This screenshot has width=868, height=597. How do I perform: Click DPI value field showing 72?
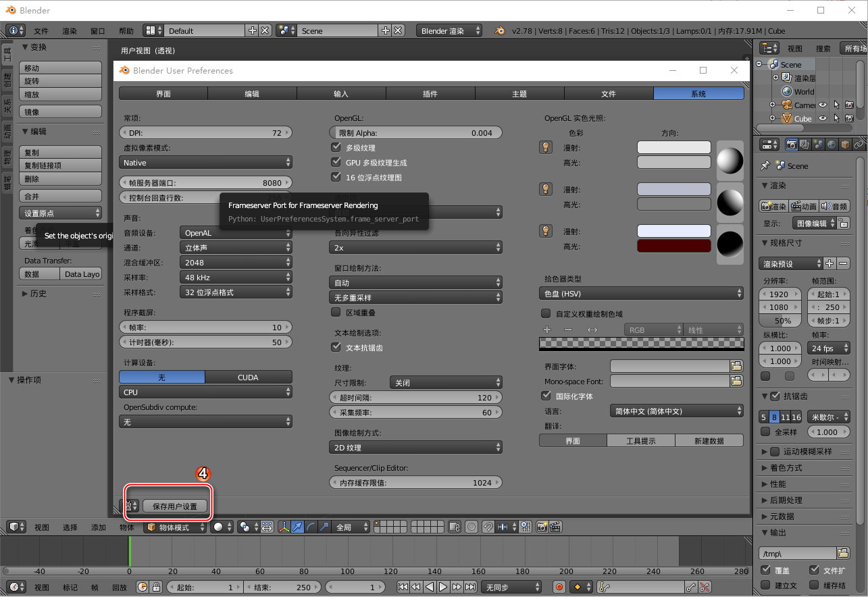[x=206, y=132]
